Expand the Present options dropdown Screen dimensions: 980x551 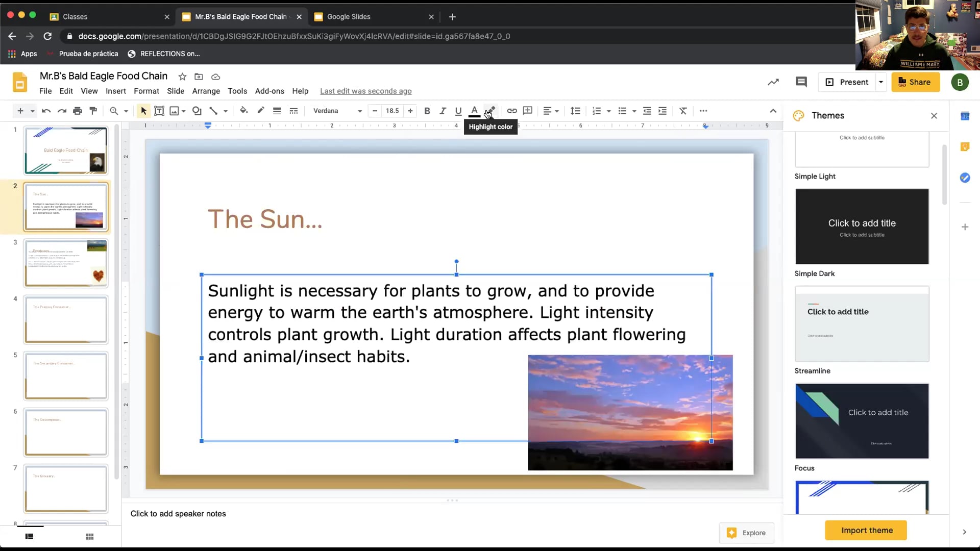point(881,82)
